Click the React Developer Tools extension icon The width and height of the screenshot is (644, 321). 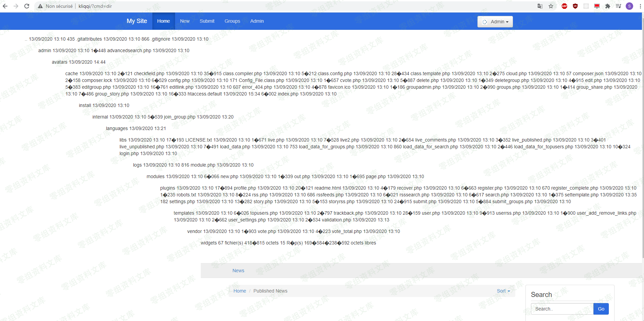point(586,6)
